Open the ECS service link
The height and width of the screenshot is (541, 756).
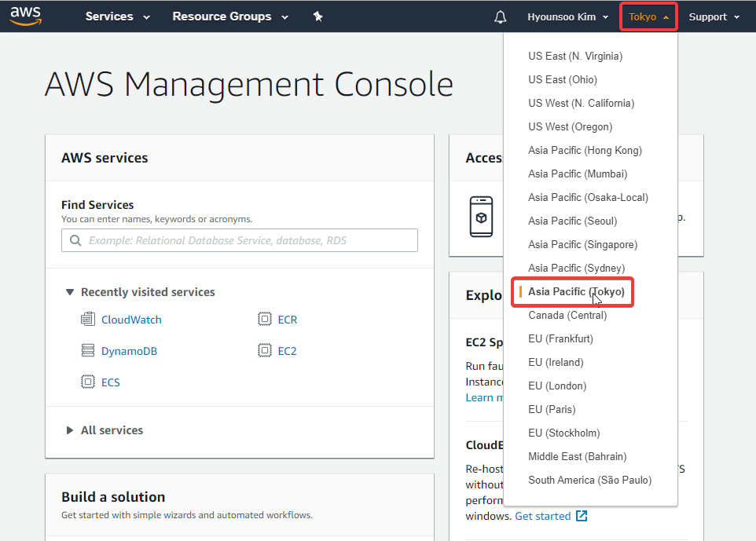110,382
